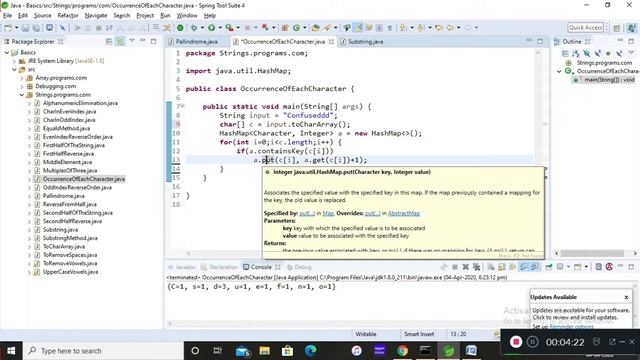Expand JRE System Library node

14,61
